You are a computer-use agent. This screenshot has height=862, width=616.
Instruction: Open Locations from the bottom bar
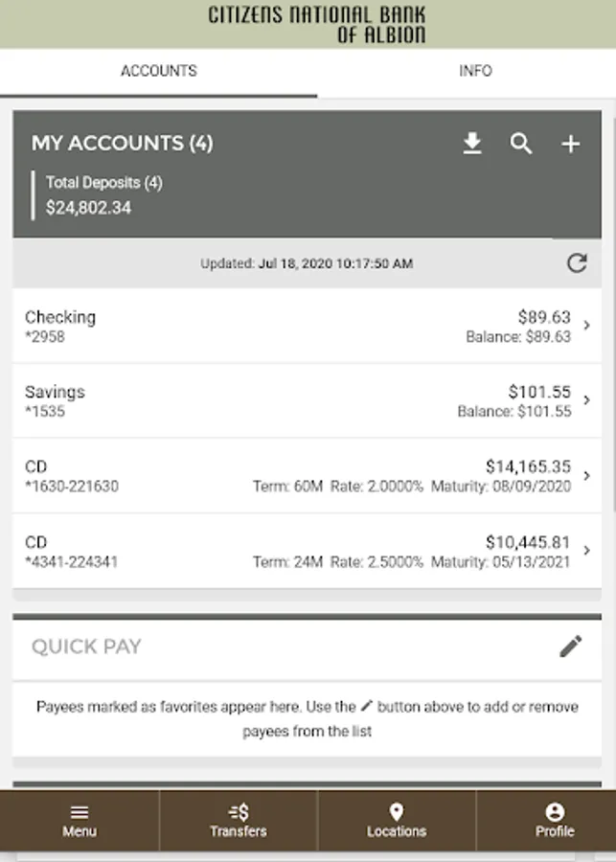pyautogui.click(x=397, y=812)
